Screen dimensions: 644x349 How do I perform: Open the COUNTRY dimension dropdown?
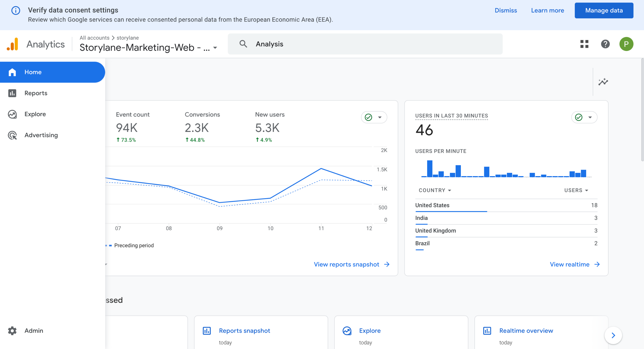[435, 190]
